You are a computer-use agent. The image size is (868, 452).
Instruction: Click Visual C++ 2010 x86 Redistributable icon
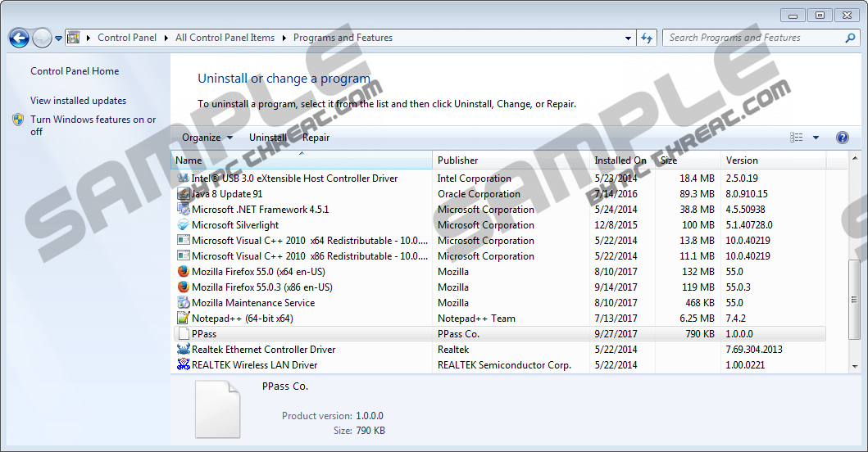(x=184, y=255)
